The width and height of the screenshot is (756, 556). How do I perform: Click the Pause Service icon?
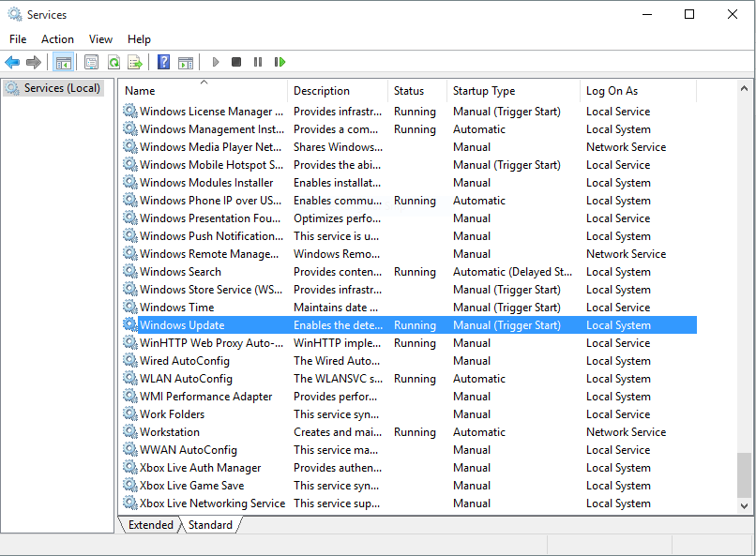coord(258,62)
